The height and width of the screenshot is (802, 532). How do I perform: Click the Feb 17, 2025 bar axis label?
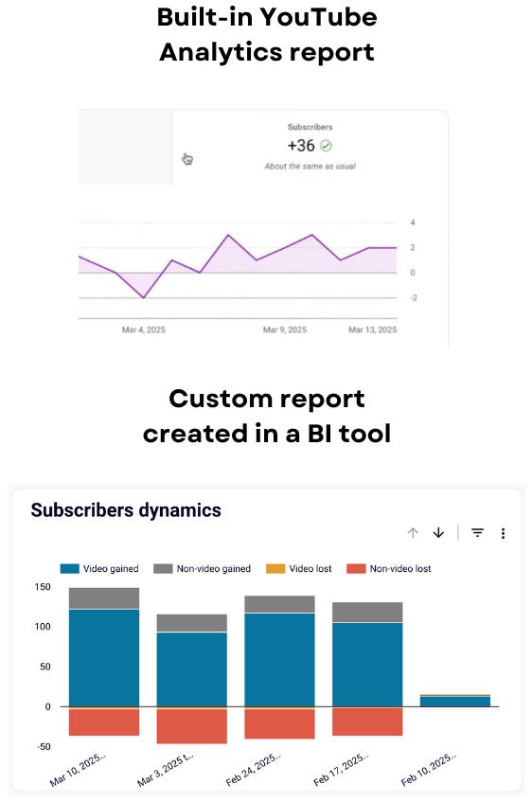(341, 770)
